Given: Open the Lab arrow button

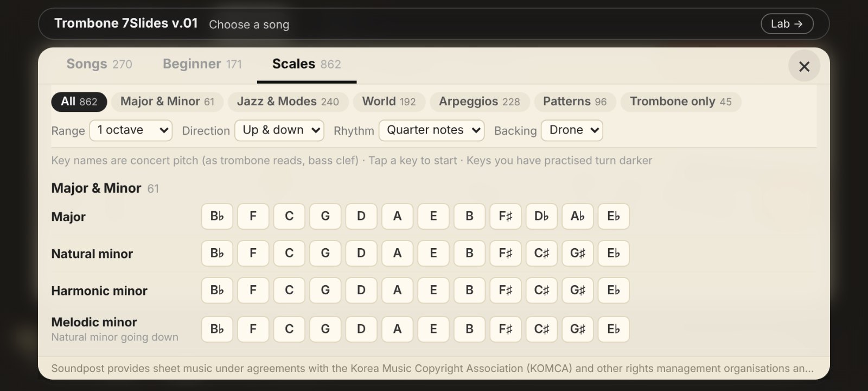Looking at the screenshot, I should 787,24.
